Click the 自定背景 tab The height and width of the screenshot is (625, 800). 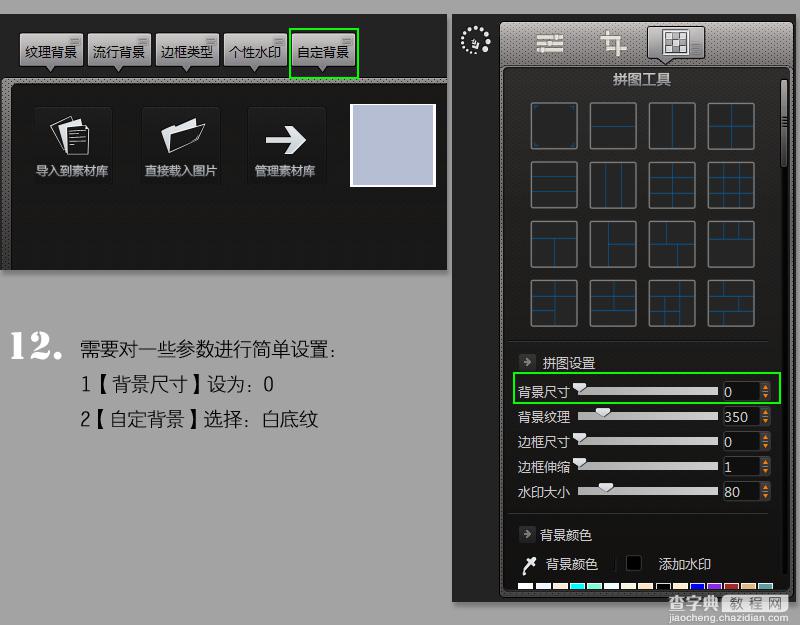323,51
